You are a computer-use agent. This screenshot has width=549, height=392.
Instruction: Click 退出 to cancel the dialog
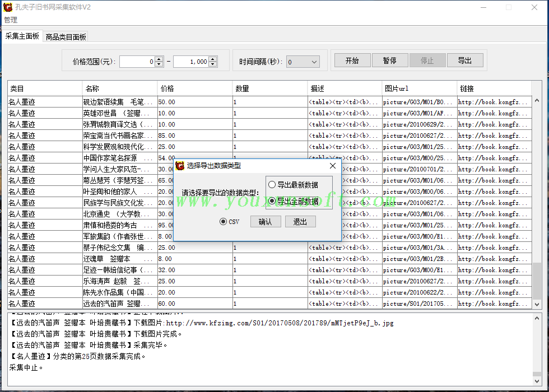point(300,222)
